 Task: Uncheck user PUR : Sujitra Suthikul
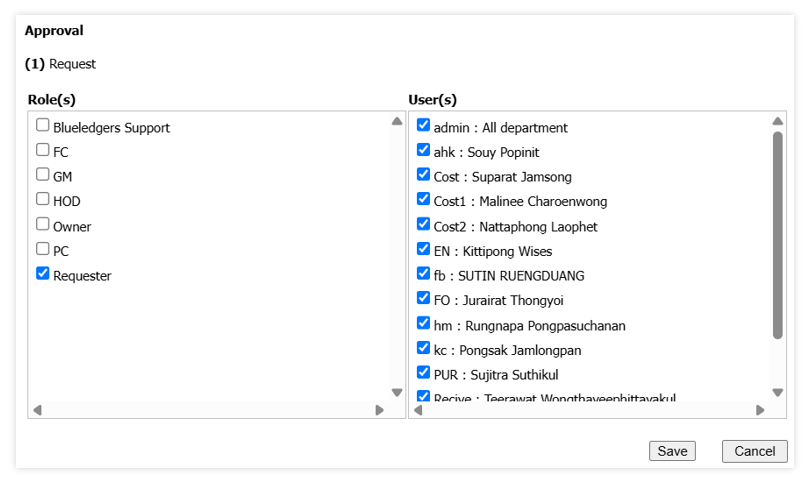click(424, 372)
